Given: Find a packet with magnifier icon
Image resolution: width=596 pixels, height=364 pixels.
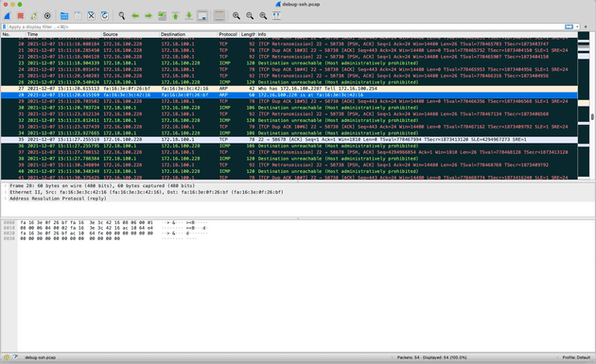Looking at the screenshot, I should (122, 16).
